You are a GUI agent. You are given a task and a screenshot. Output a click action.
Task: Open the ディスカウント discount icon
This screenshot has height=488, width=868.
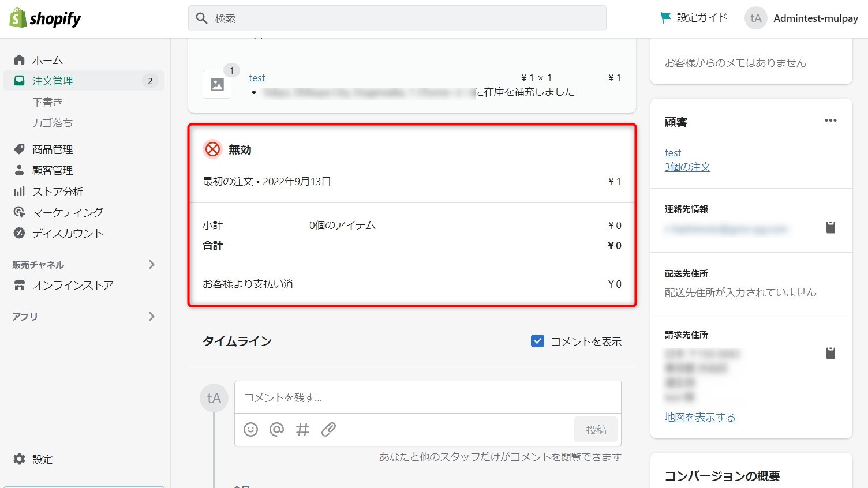pyautogui.click(x=19, y=233)
